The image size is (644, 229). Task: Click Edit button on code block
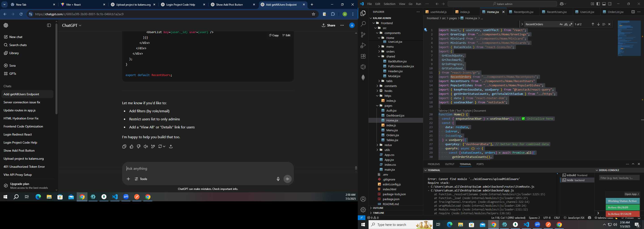coord(286,36)
